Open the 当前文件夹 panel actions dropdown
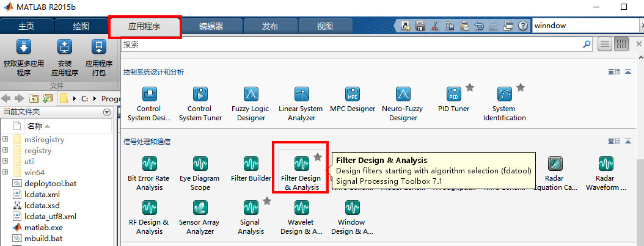644x246 pixels. pos(107,112)
